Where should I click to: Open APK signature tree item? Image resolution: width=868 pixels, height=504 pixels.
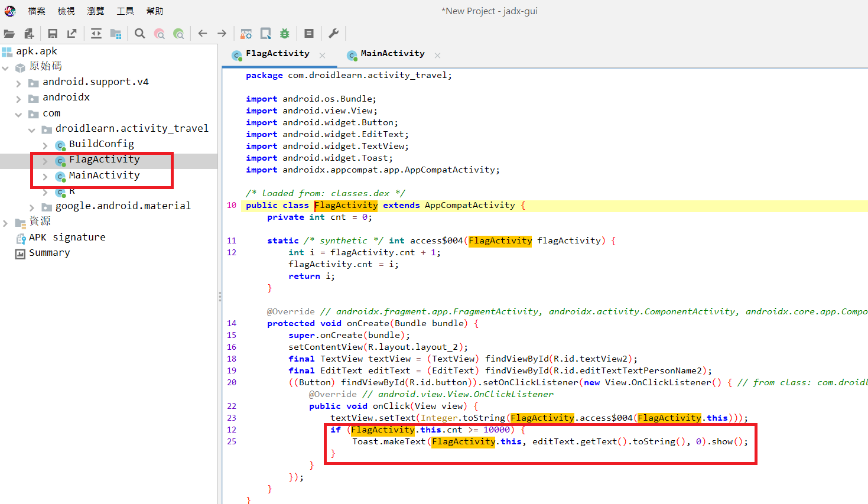pos(67,238)
